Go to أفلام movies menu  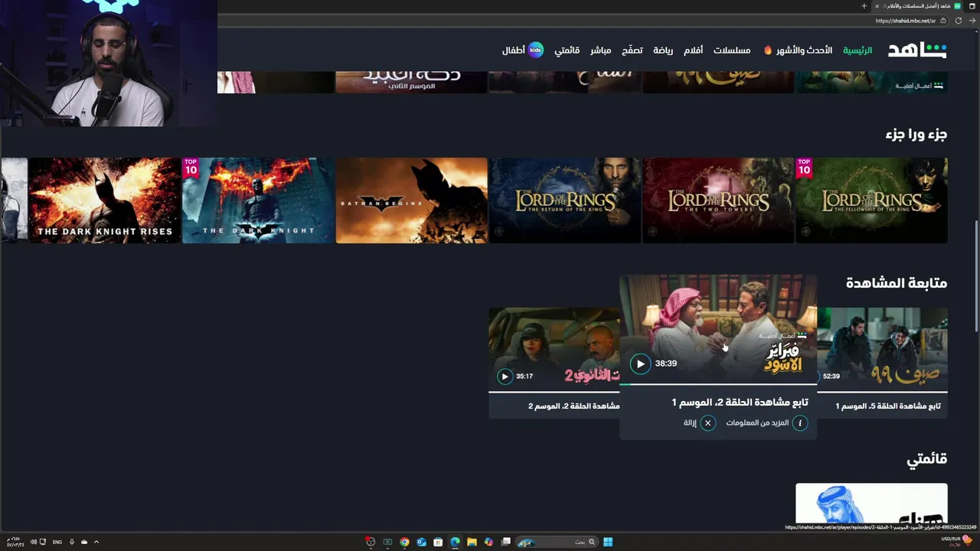pos(694,51)
